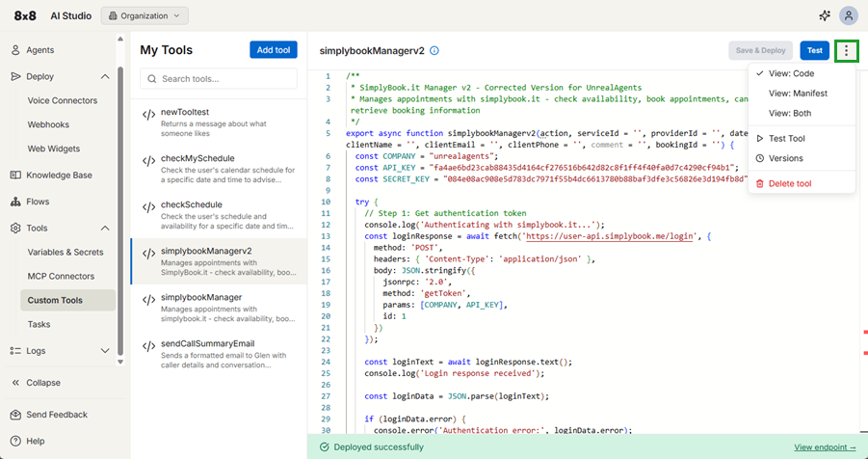This screenshot has width=868, height=459.
Task: Click the Help question-mark icon
Action: click(x=15, y=442)
